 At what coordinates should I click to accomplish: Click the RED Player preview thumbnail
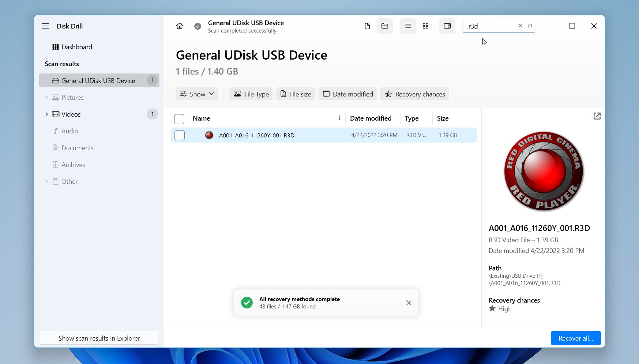coord(544,171)
